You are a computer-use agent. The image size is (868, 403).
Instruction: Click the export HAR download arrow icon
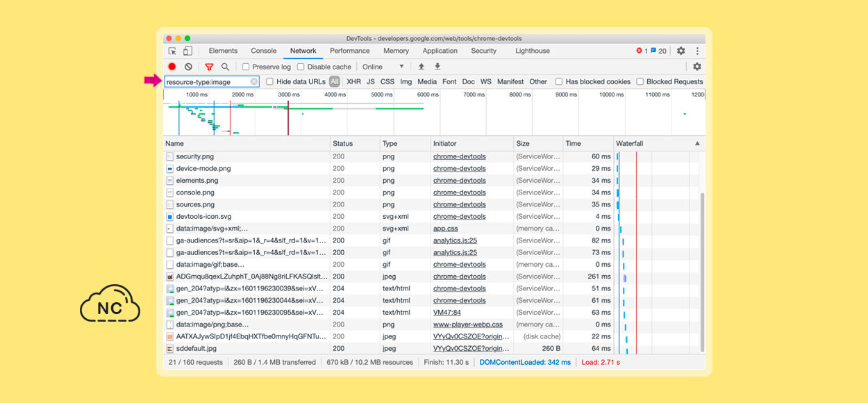tap(437, 67)
